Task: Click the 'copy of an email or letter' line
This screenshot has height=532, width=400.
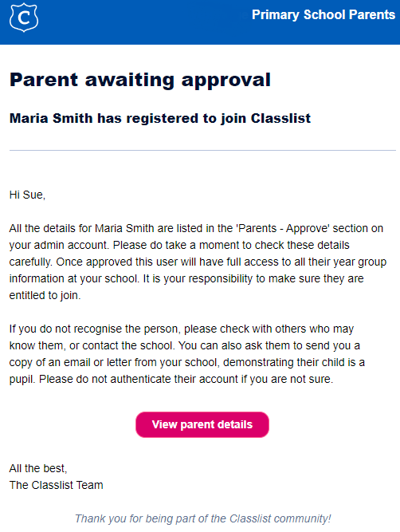Action: (x=186, y=362)
